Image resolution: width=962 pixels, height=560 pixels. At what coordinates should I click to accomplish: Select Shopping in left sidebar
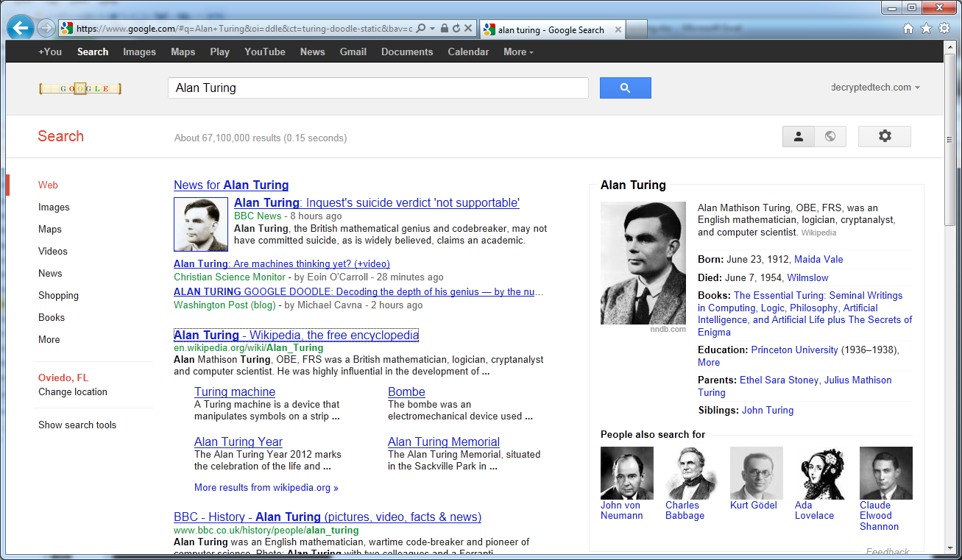(x=58, y=295)
